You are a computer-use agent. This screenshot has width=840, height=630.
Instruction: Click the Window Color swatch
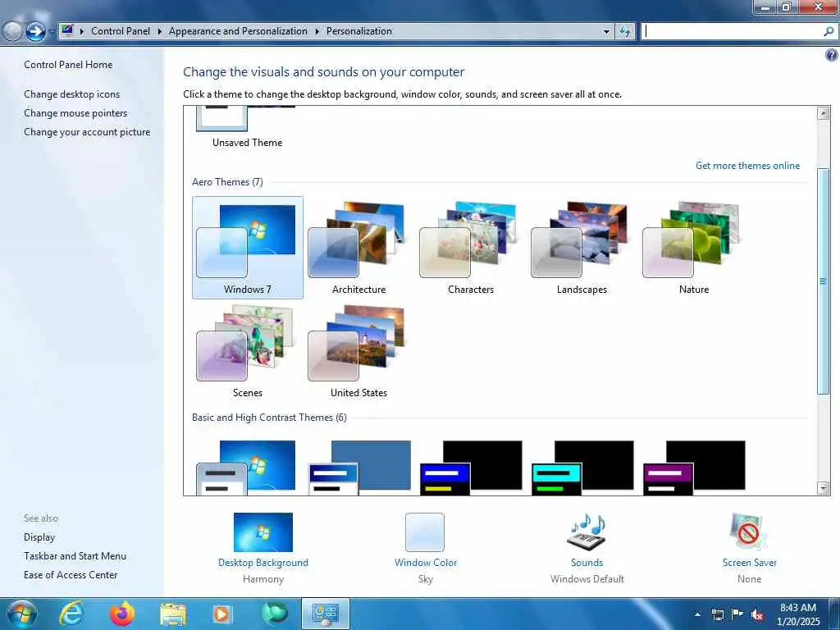point(425,532)
